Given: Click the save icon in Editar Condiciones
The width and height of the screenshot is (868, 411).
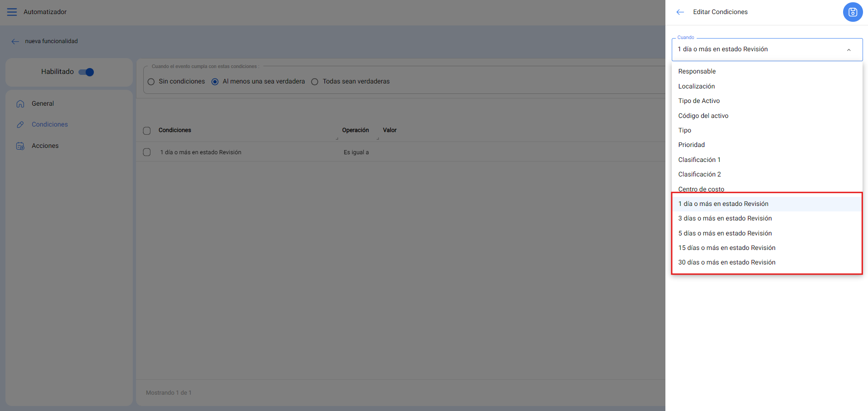Looking at the screenshot, I should 853,12.
